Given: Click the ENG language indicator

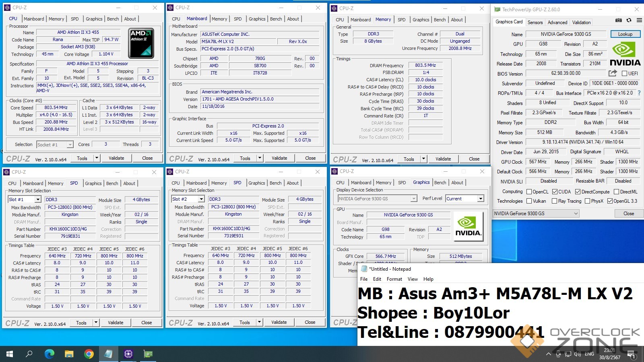Looking at the screenshot, I should tap(589, 354).
